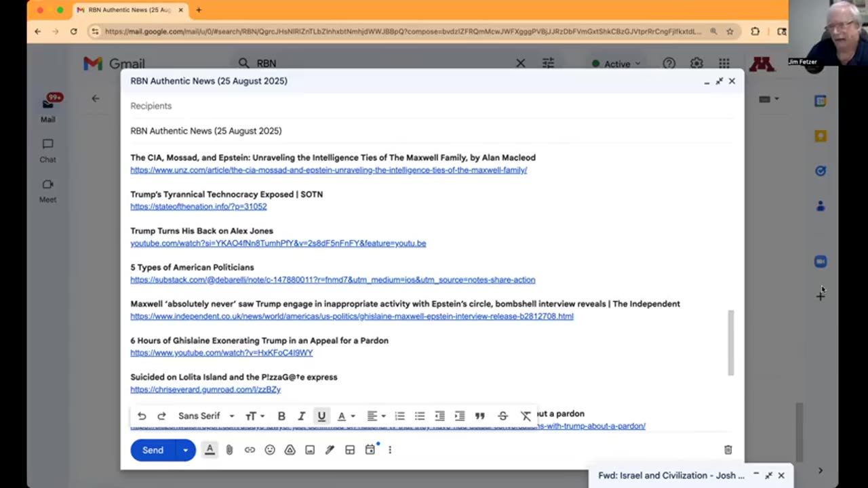Open more send options arrow

(x=185, y=450)
